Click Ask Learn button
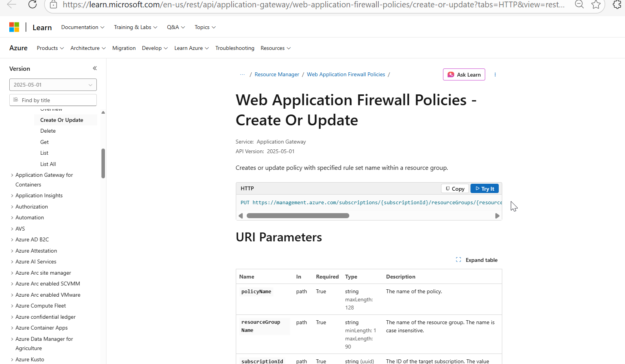 click(x=464, y=75)
